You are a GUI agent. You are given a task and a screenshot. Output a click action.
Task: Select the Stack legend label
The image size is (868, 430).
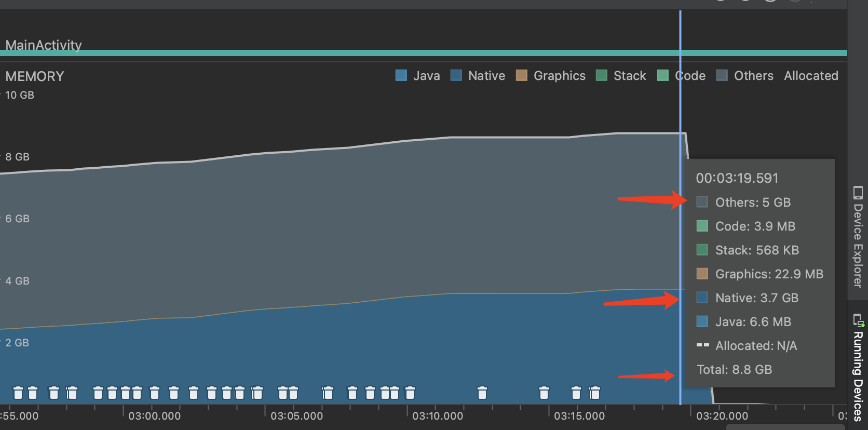pos(630,76)
